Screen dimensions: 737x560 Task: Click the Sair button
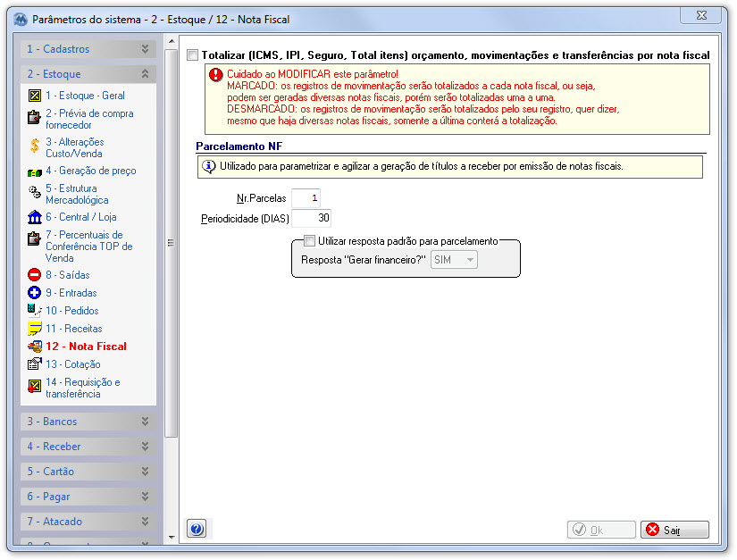674,530
